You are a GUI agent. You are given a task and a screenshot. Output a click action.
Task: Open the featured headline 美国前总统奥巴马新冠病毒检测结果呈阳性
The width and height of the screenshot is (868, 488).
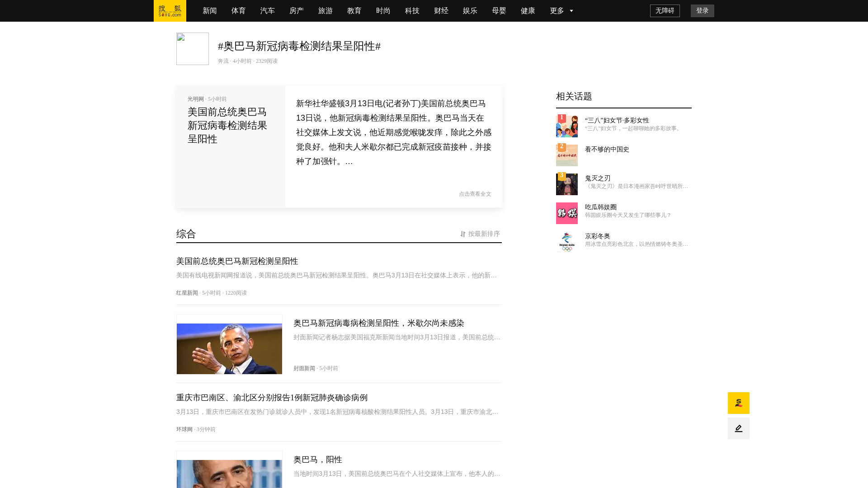[227, 126]
